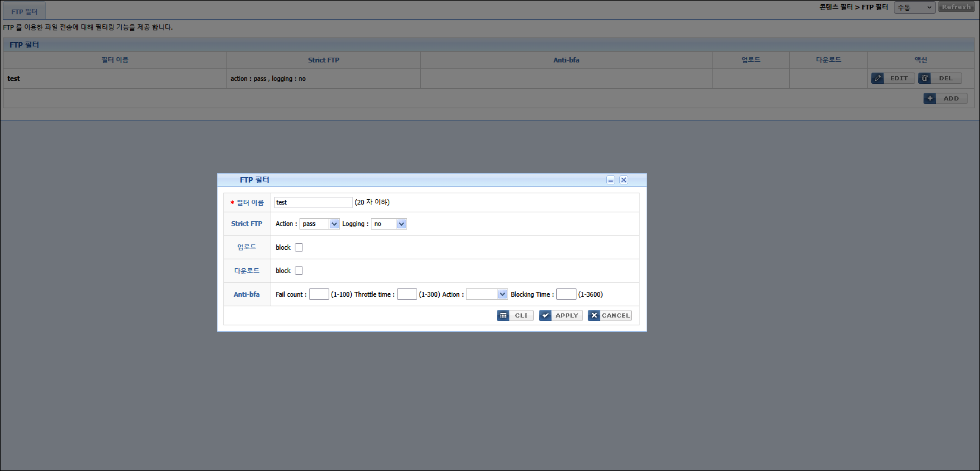980x471 pixels.
Task: Click the X icon on CANCEL
Action: 594,316
